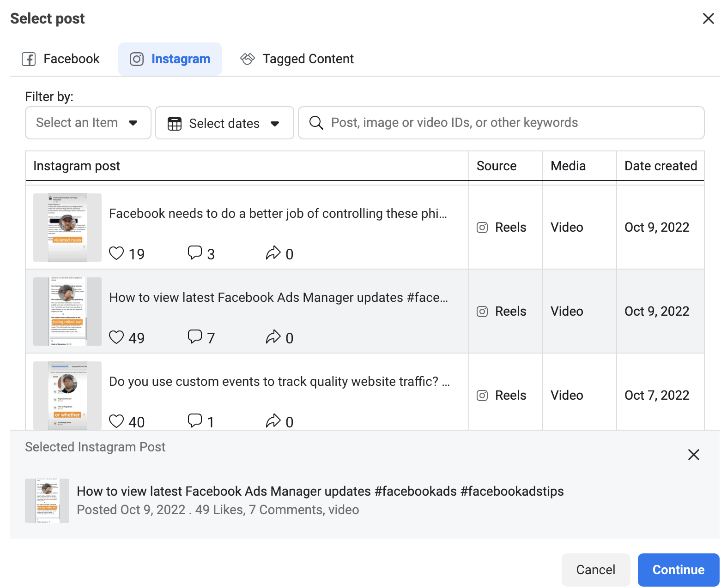Click the Date created column header
Viewport: 727px width, 588px height.
(660, 166)
